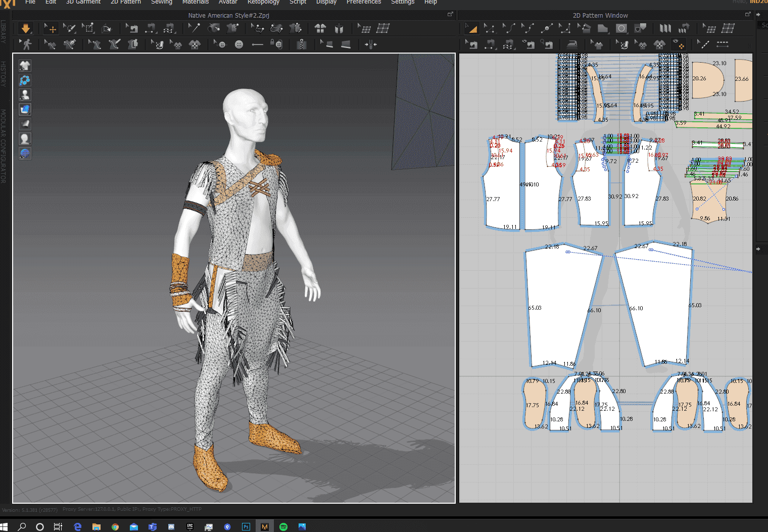Toggle arrangement points display
Screen dimensions: 768x532
[25, 80]
